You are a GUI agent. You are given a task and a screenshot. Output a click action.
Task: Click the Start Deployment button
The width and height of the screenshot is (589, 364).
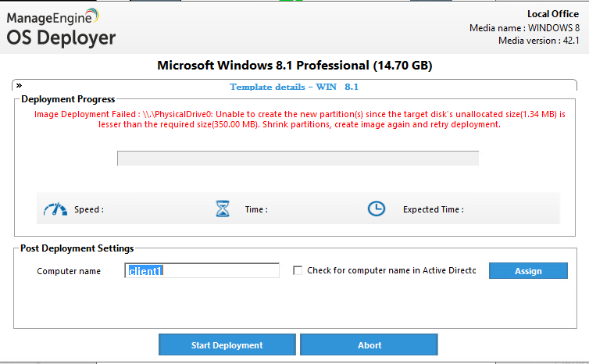[227, 344]
